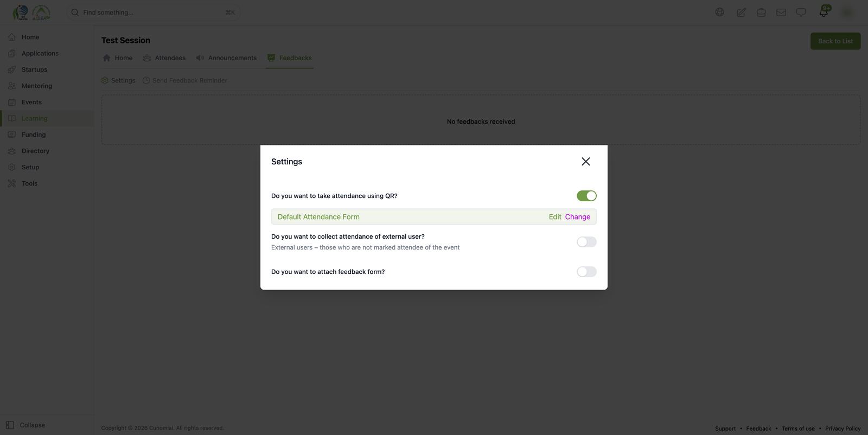Open the user profile avatar
This screenshot has height=435, width=868.
coord(846,12)
